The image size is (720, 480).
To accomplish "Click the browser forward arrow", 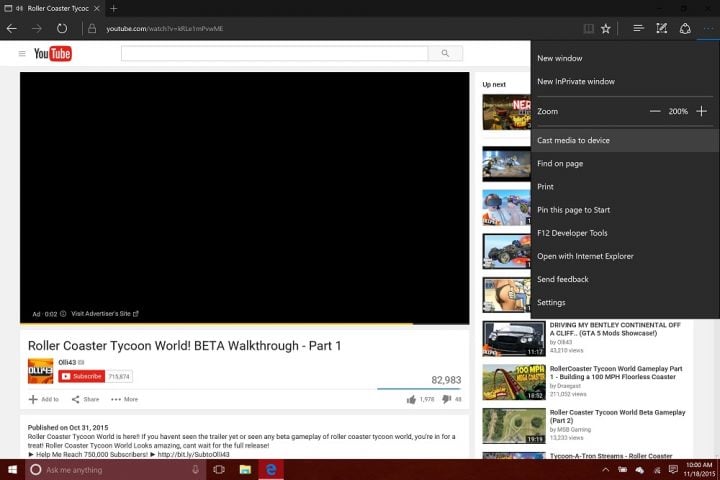I will [37, 28].
